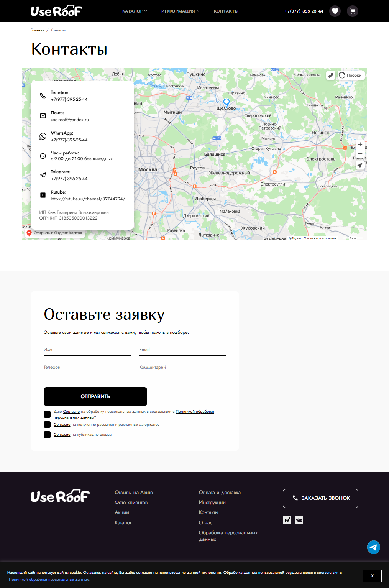This screenshot has height=588, width=389.
Task: Open chat via the floating Telegram button
Action: (x=373, y=547)
